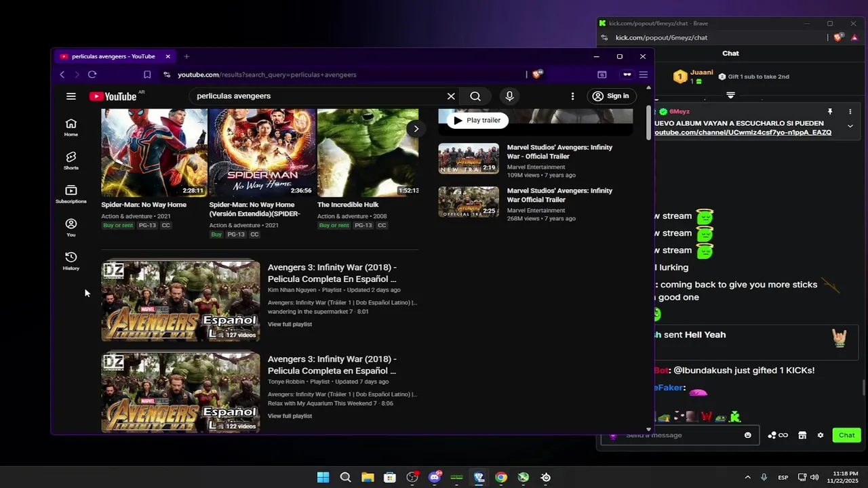The image size is (868, 488).
Task: Open the YouTube hamburger guide menu
Action: pos(71,96)
